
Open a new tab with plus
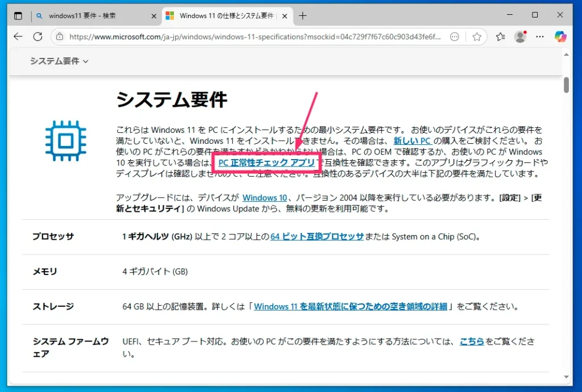point(302,15)
